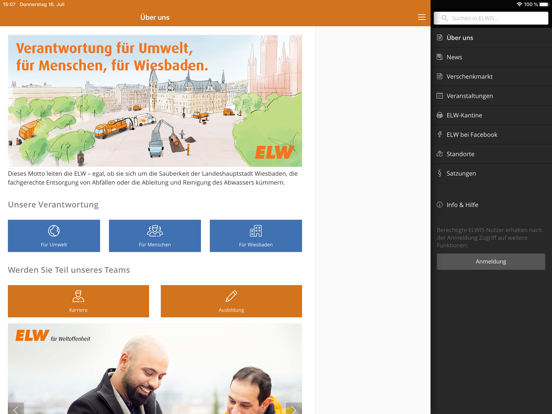Tap the hamburger menu icon
This screenshot has width=552, height=414.
pyautogui.click(x=421, y=17)
